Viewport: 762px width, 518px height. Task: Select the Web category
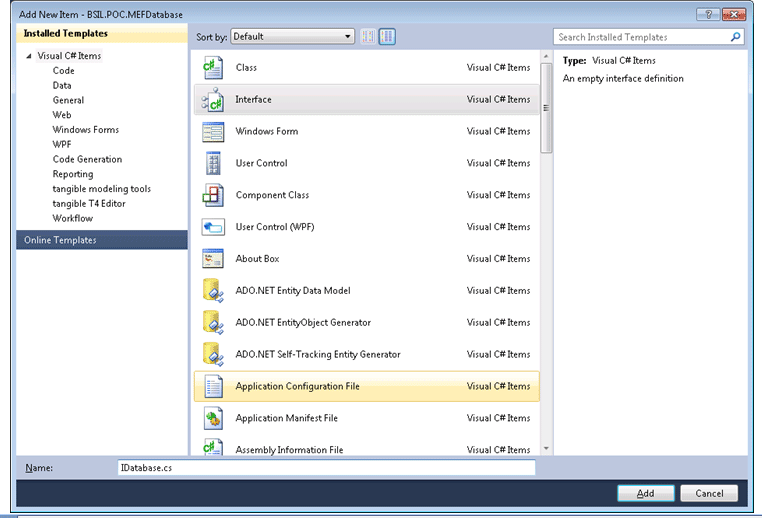click(x=62, y=115)
